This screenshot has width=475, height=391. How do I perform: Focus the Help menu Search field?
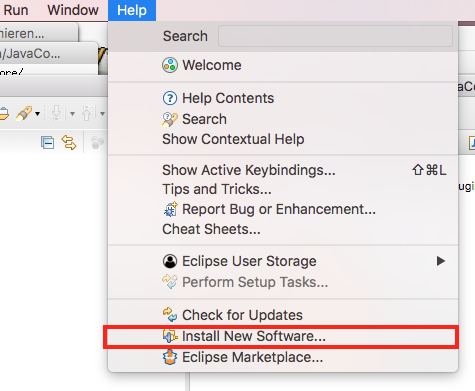[x=335, y=36]
